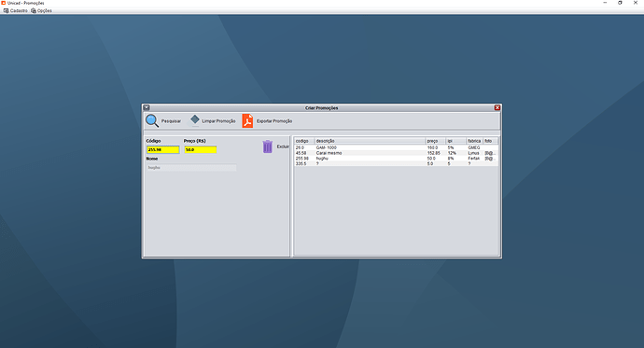
Task: Click the fabrica column header
Action: click(474, 141)
